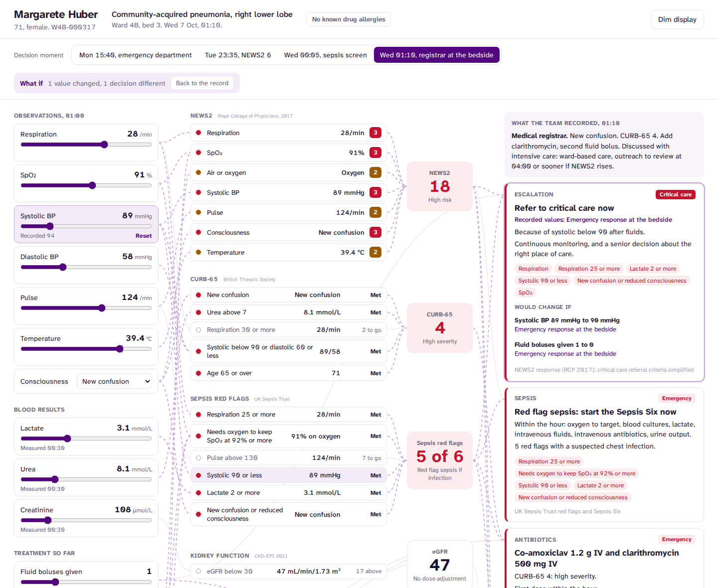Adjust the Respiration slider handle

coord(104,145)
